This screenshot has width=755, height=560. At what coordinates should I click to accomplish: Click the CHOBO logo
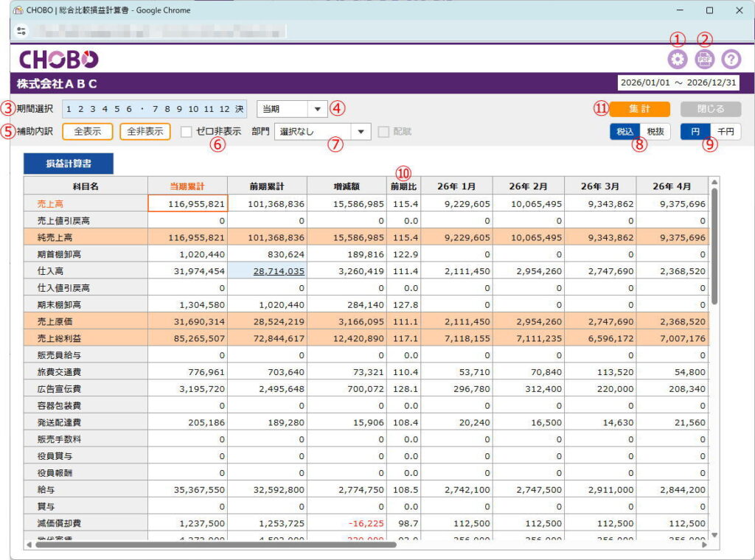58,60
